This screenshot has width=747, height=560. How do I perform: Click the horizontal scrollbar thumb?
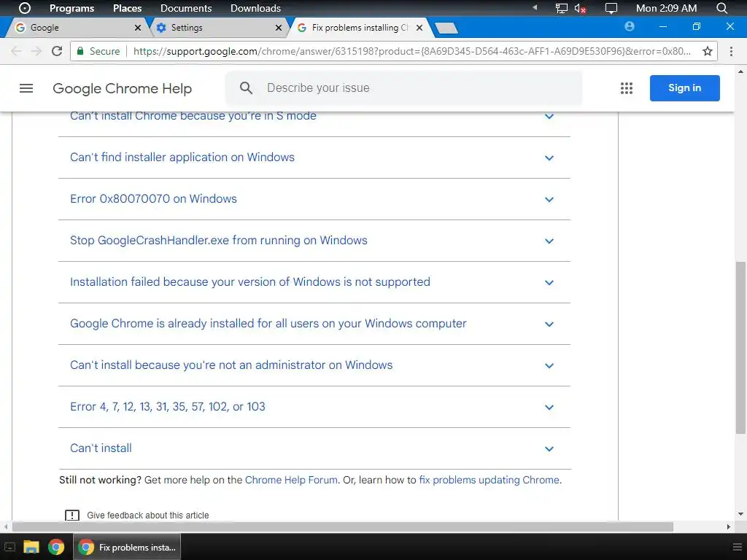(343, 526)
